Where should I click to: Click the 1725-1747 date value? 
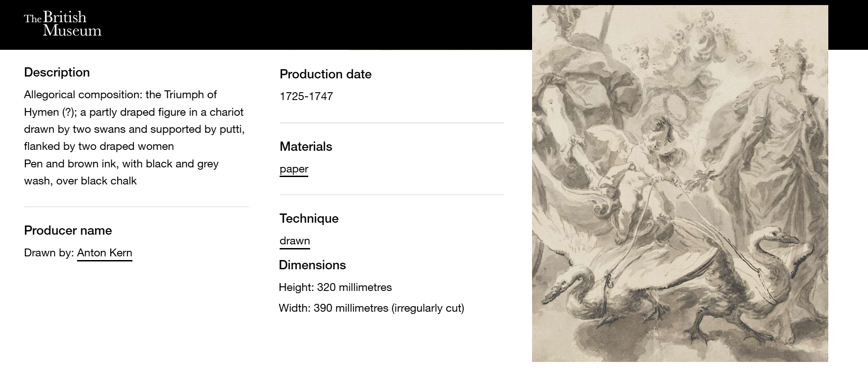(x=306, y=96)
